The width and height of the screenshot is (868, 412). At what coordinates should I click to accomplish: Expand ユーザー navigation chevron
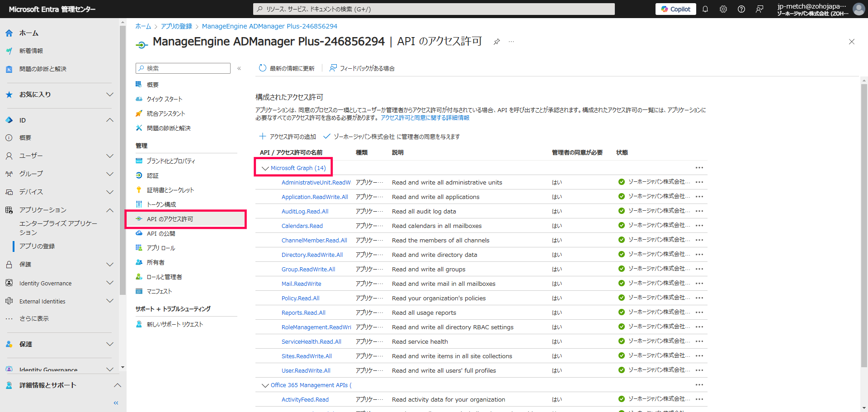[109, 156]
